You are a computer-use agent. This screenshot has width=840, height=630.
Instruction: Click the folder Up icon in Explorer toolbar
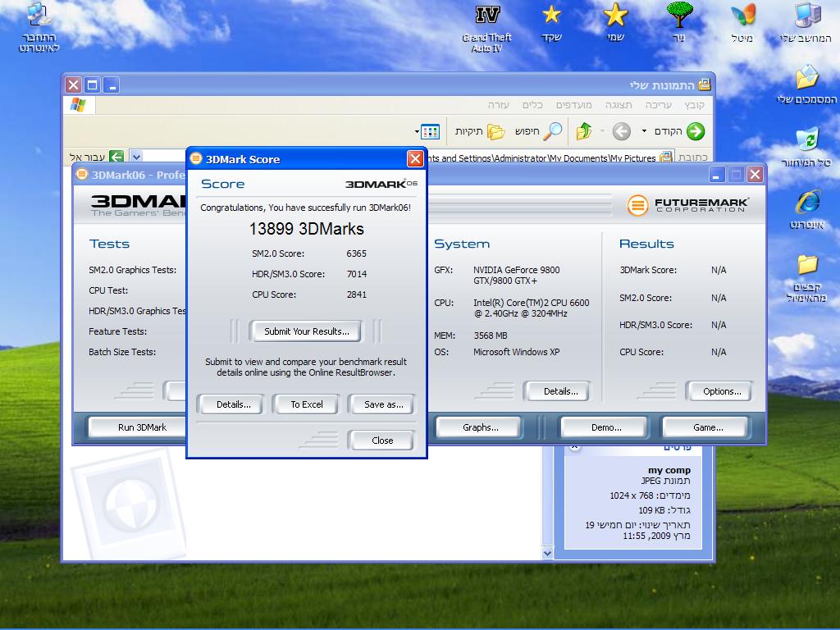[584, 131]
